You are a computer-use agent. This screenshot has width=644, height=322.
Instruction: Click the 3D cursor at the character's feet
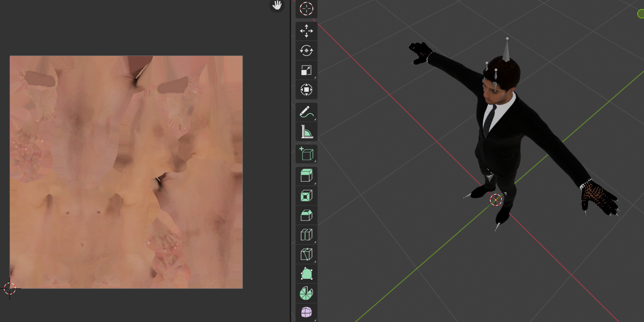(496, 200)
